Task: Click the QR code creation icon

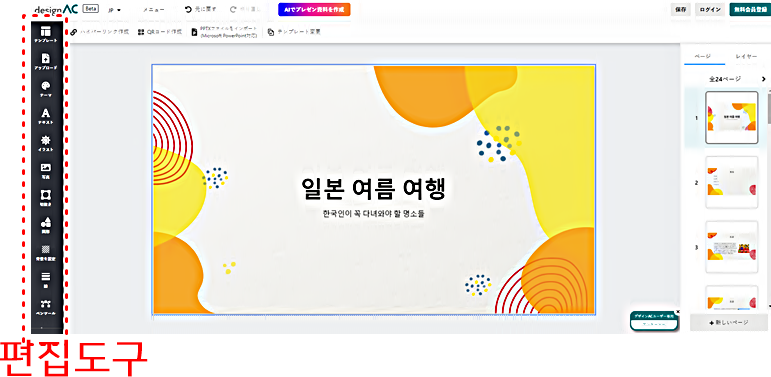Action: (x=141, y=32)
